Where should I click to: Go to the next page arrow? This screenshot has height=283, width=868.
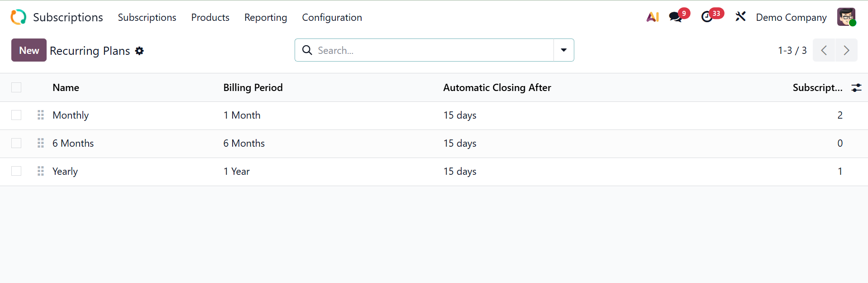coord(846,50)
